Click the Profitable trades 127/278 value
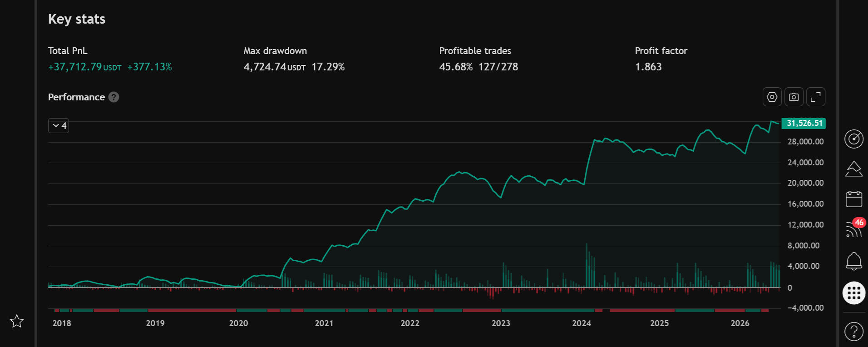 click(x=498, y=67)
